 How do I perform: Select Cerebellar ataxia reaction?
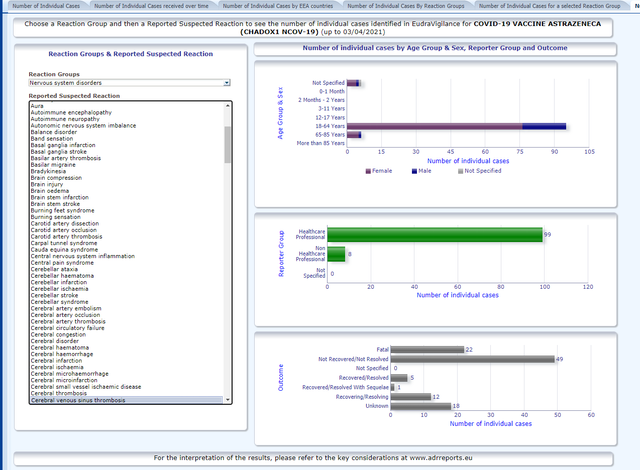pyautogui.click(x=54, y=269)
